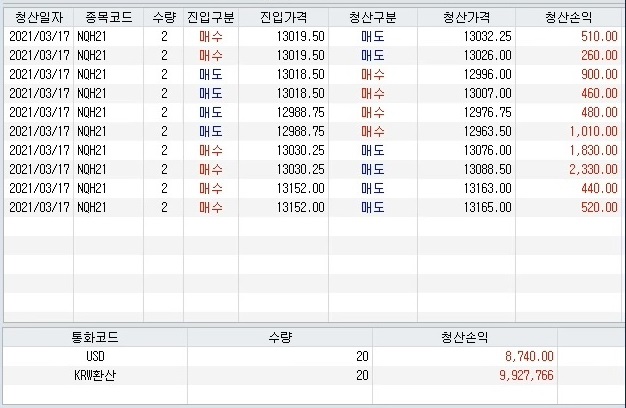Click the 13088.50 liquidation price cell

[x=491, y=169]
